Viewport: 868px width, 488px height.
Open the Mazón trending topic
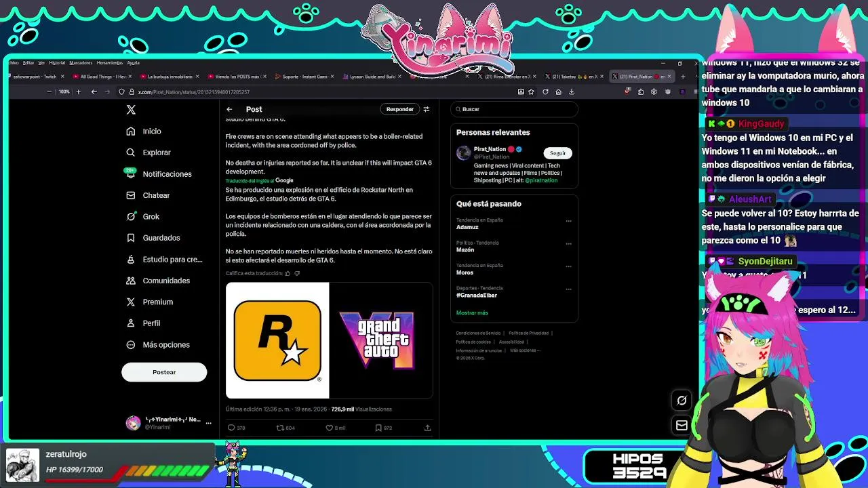[465, 250]
